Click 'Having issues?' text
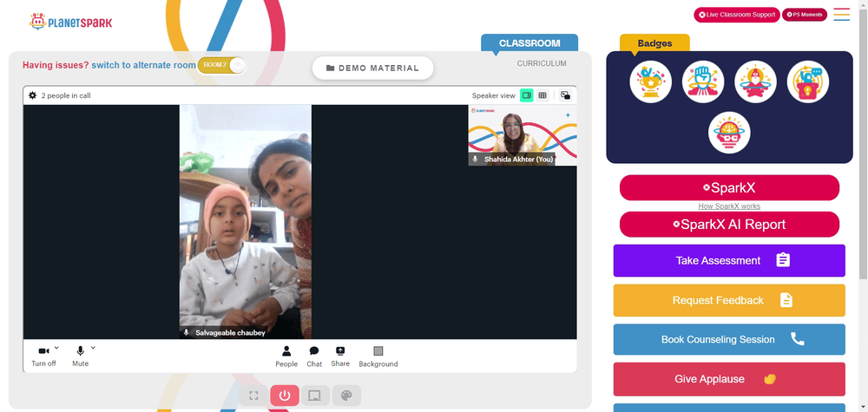 tap(56, 65)
